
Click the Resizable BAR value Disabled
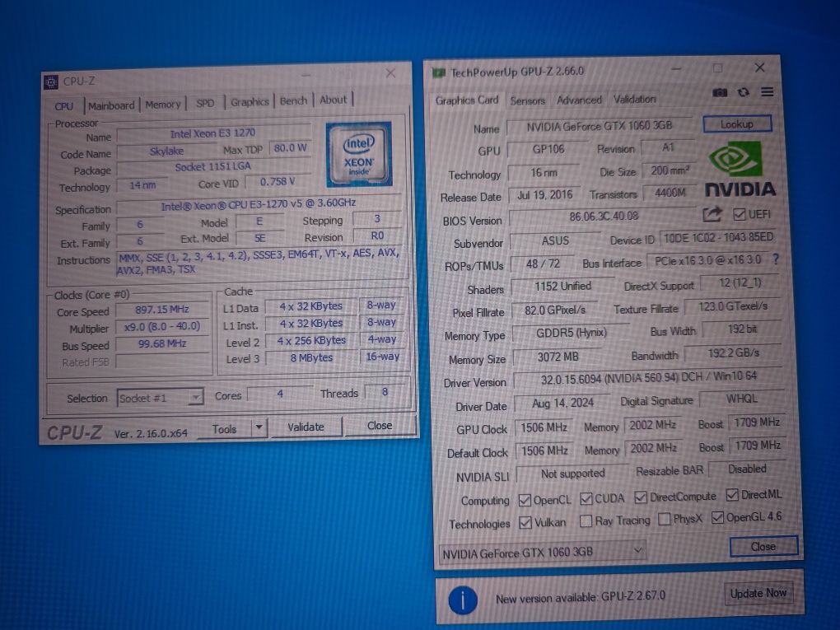pyautogui.click(x=747, y=469)
